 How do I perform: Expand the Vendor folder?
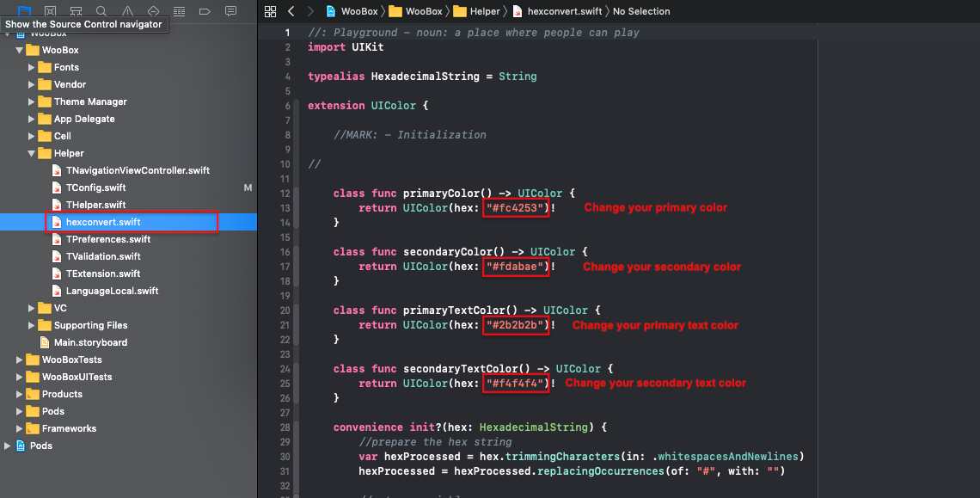(31, 84)
